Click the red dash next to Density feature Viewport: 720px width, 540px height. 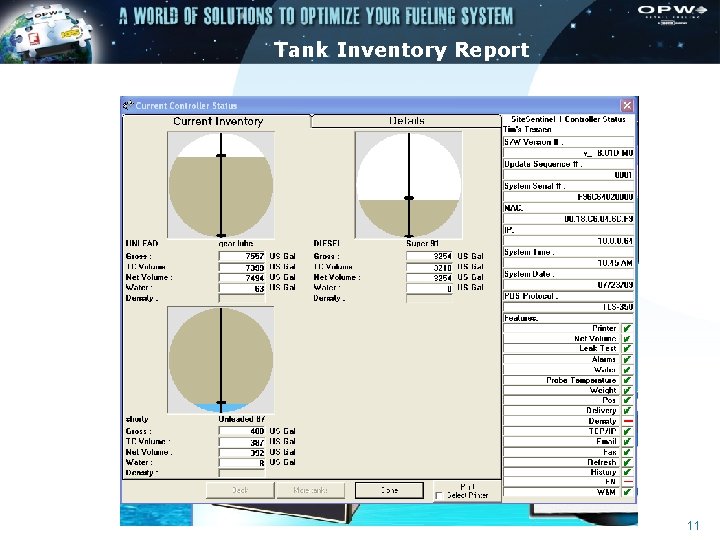click(628, 421)
